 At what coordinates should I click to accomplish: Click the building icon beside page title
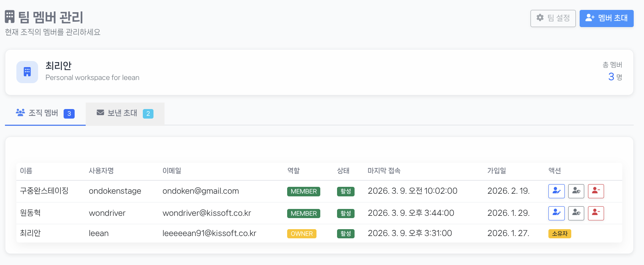click(10, 17)
